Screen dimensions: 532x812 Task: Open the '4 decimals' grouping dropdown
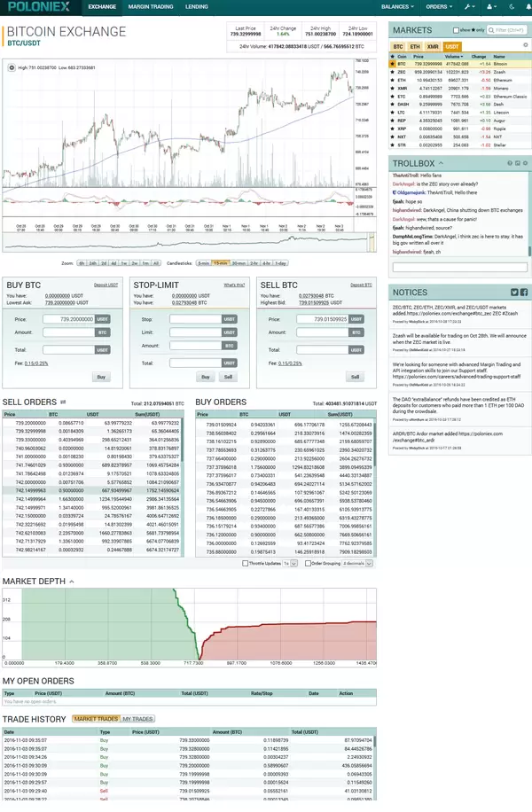(x=357, y=564)
